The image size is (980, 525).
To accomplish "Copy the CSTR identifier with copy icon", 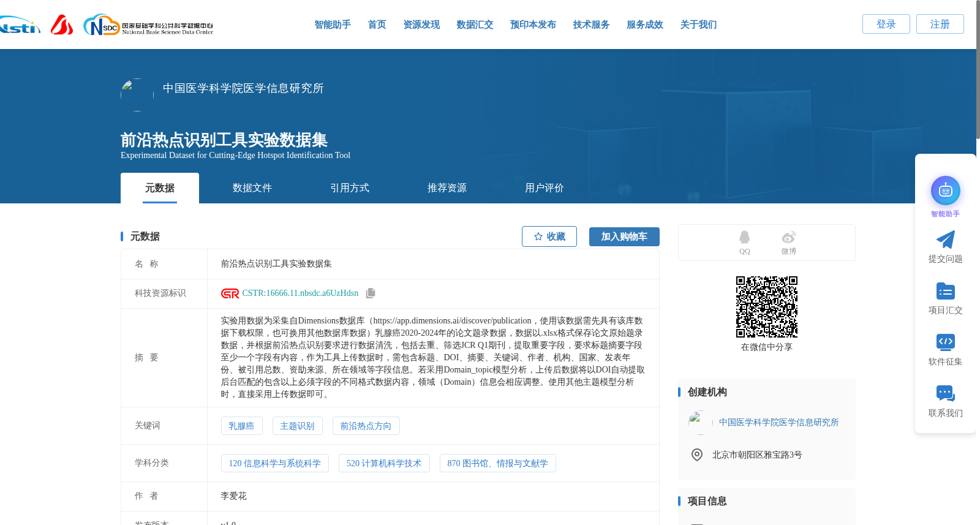I will point(371,293).
